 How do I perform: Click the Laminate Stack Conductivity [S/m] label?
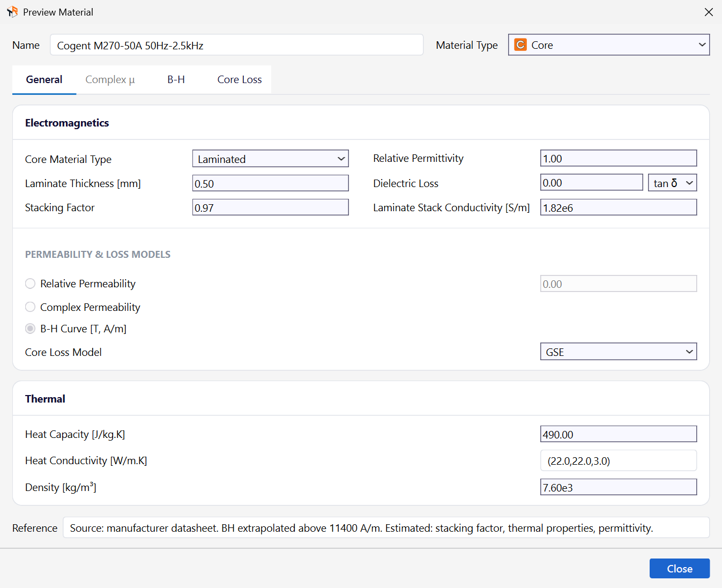(x=451, y=207)
